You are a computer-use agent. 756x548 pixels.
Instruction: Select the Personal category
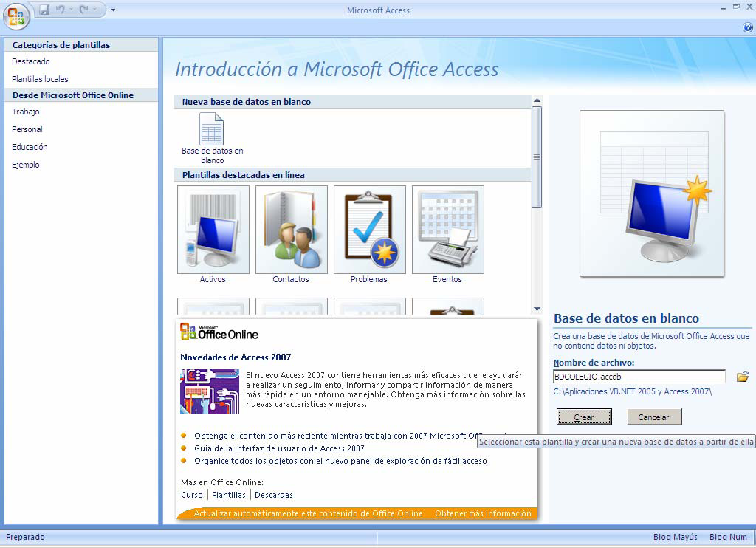pos(27,129)
